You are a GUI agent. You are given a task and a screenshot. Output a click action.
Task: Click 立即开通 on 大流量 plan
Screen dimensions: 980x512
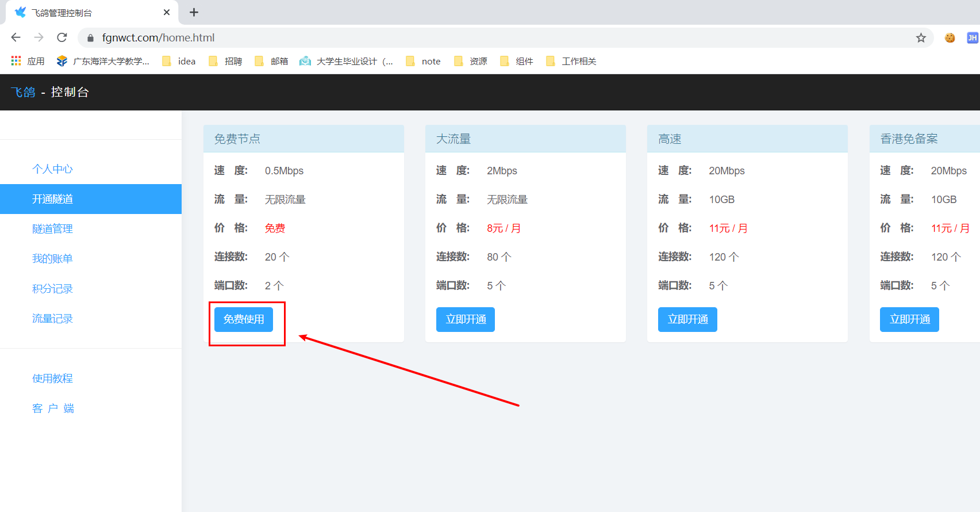pyautogui.click(x=466, y=319)
